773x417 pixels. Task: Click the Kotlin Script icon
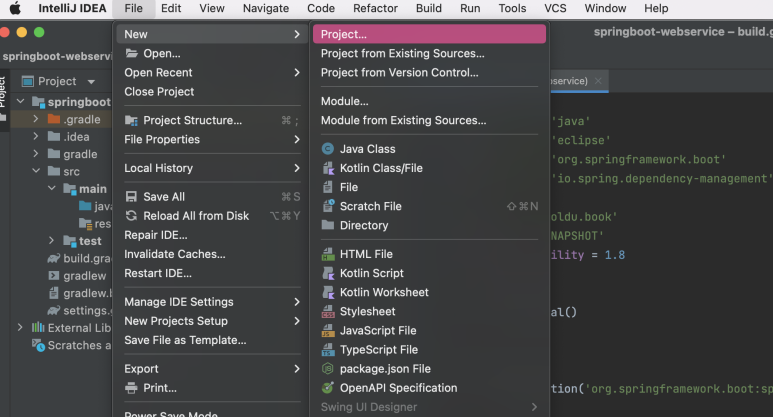pyautogui.click(x=328, y=273)
